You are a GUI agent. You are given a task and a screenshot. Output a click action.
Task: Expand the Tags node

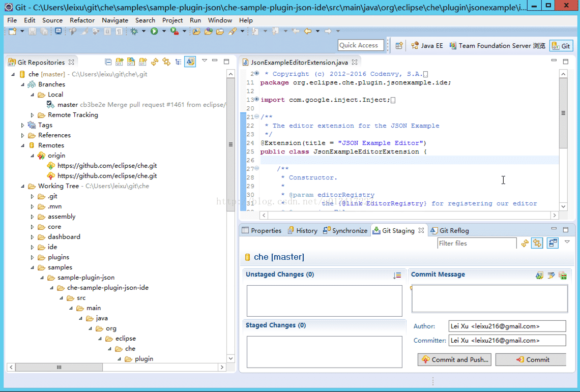point(23,125)
